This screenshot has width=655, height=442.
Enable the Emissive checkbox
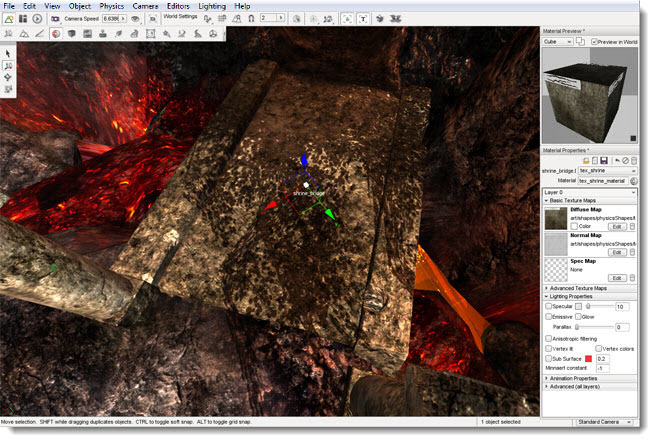pos(548,317)
